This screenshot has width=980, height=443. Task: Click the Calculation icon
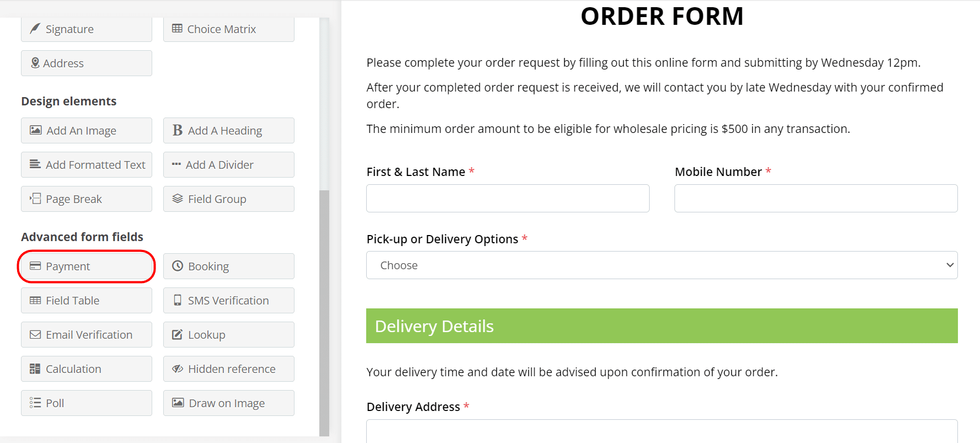coord(35,369)
